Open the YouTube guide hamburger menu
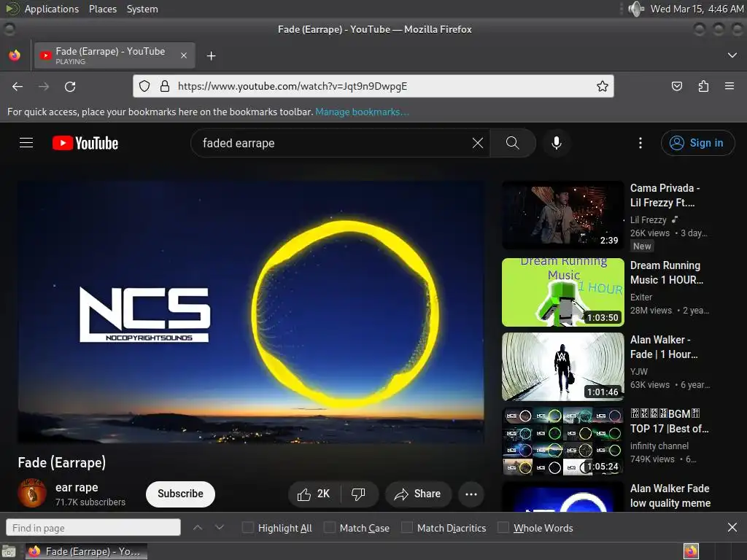The width and height of the screenshot is (747, 560). (x=26, y=143)
